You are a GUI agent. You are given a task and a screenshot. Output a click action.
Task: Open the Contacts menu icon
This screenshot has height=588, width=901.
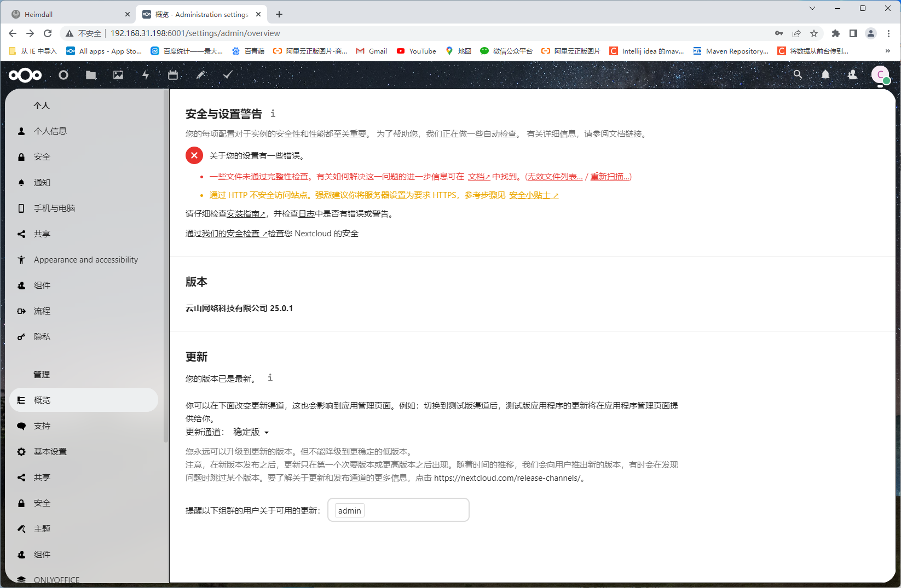click(852, 75)
